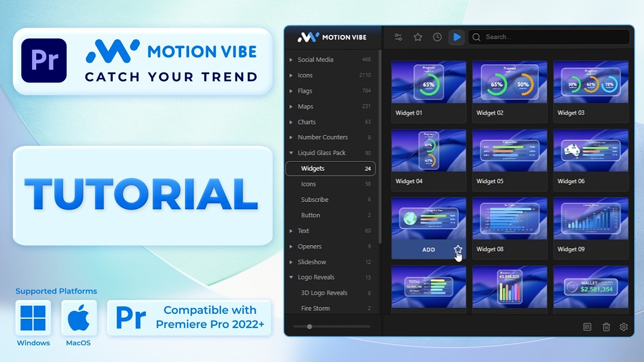The image size is (644, 362).
Task: Open the WALLET widget thumbnail
Action: tap(591, 287)
